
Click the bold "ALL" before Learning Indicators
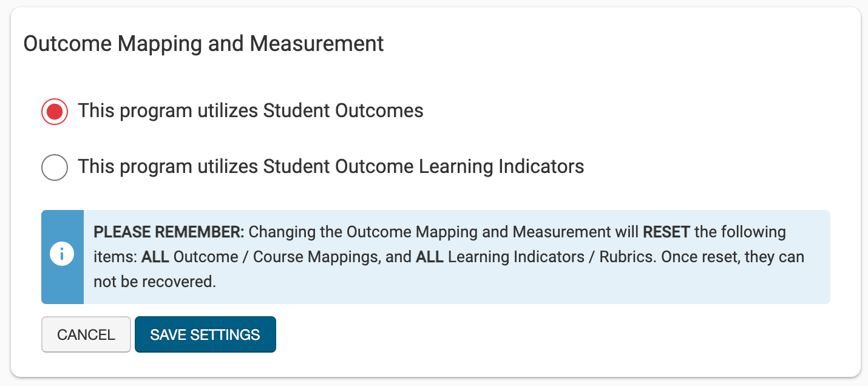430,257
